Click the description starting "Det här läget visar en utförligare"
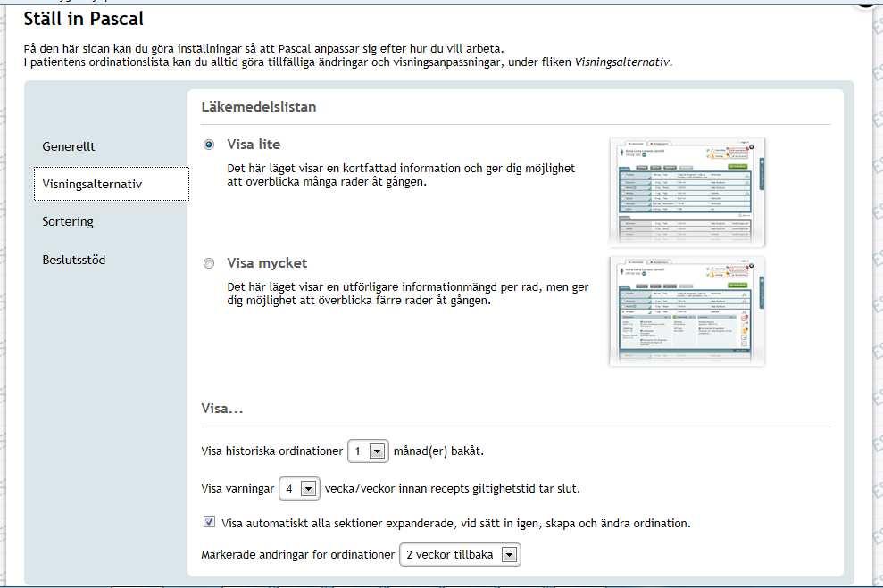 click(408, 294)
